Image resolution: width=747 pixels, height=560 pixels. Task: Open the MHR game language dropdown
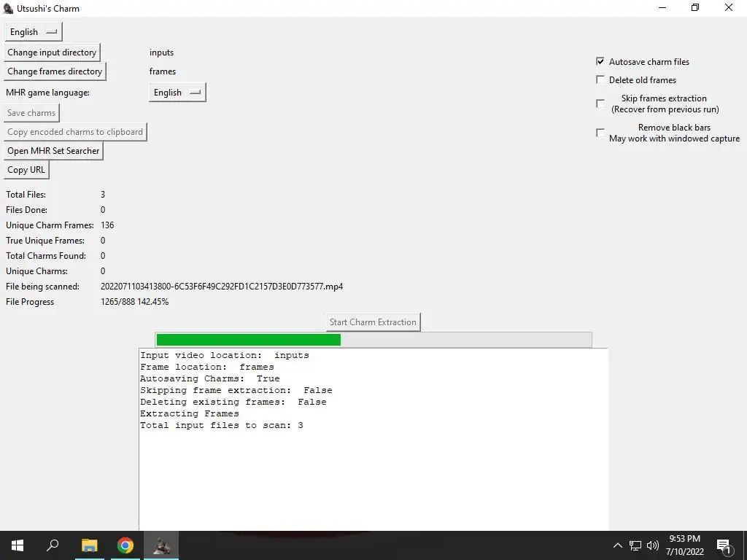pyautogui.click(x=177, y=93)
